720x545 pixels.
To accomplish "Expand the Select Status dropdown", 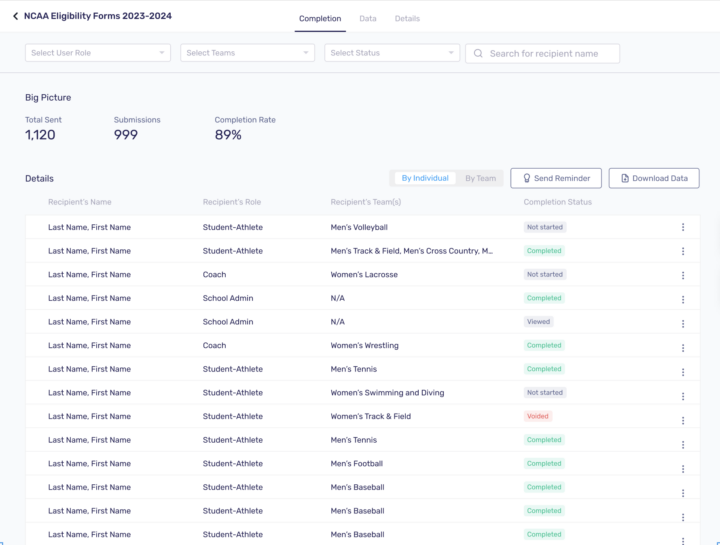I will point(392,53).
